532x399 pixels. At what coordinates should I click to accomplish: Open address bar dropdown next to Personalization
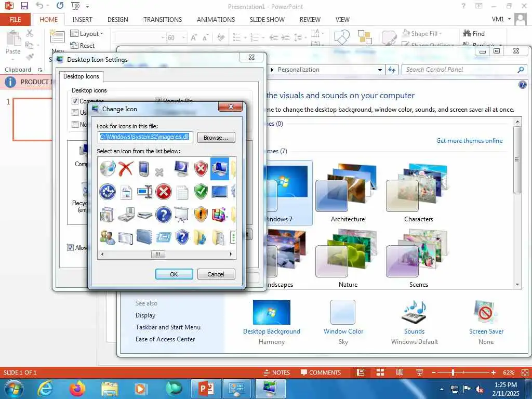click(380, 70)
